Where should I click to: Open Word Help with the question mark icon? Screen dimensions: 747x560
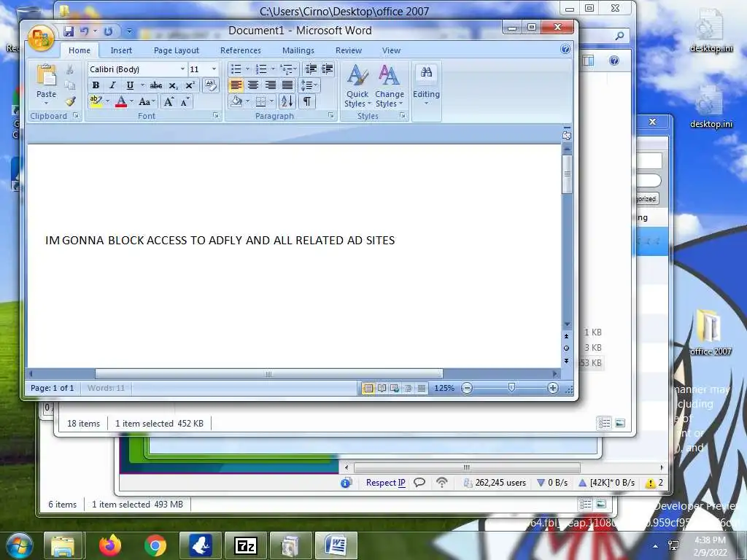point(565,49)
